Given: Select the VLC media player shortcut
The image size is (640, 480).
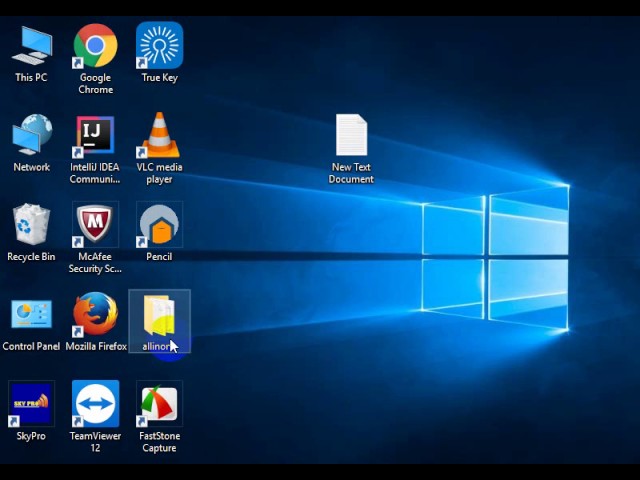Looking at the screenshot, I should click(159, 135).
